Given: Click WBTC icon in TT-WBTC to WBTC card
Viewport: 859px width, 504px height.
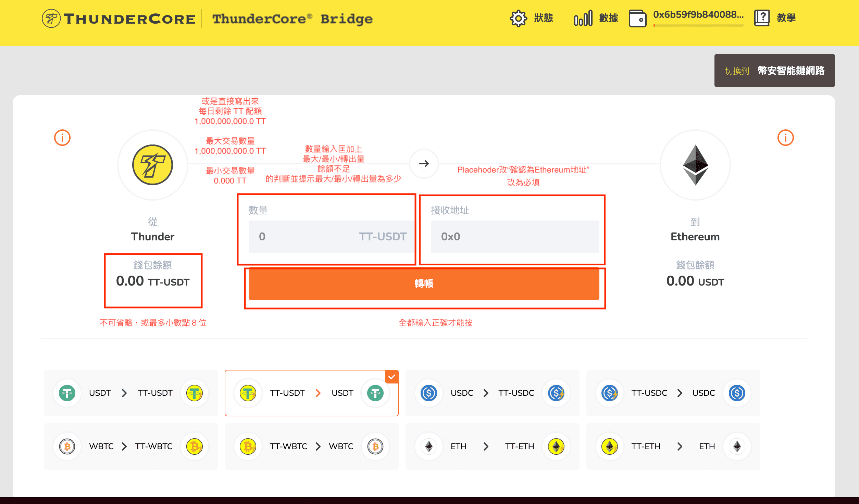Looking at the screenshot, I should click(375, 446).
